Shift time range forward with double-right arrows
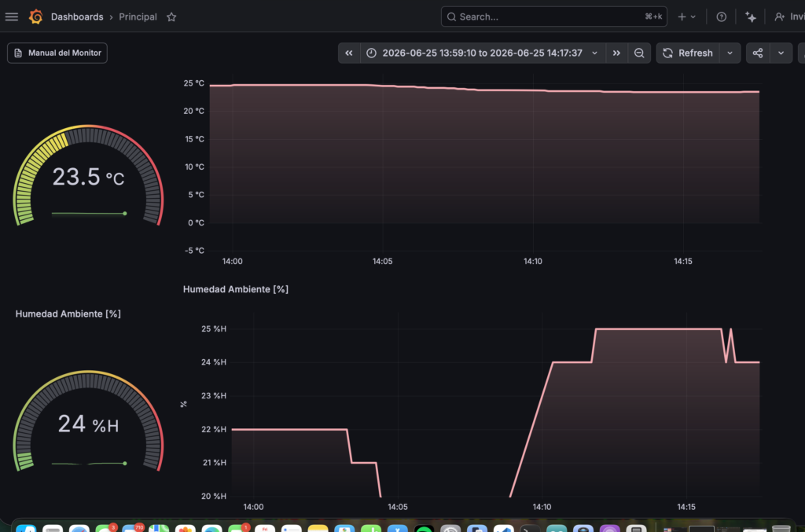The image size is (805, 532). (x=616, y=53)
